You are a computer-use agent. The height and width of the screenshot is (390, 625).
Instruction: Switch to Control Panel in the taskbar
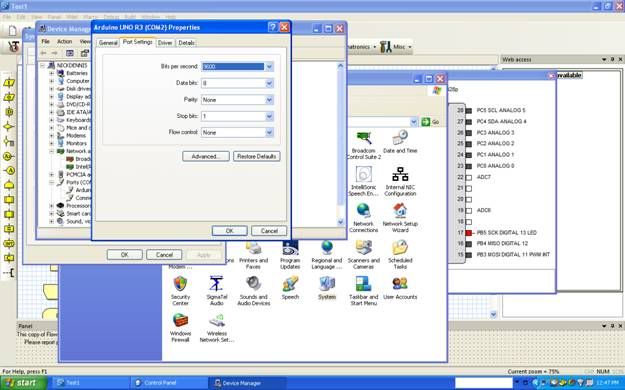pos(169,383)
